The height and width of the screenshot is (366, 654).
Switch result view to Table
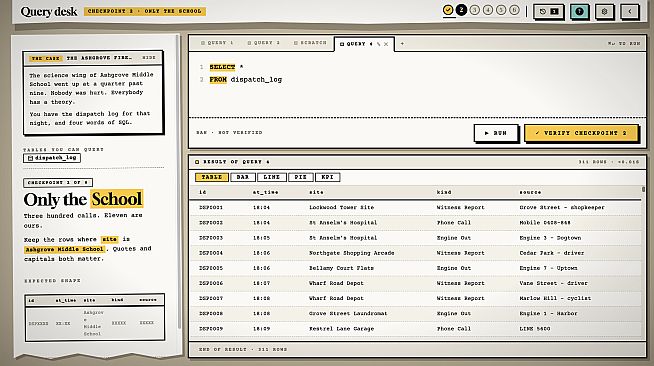click(212, 177)
